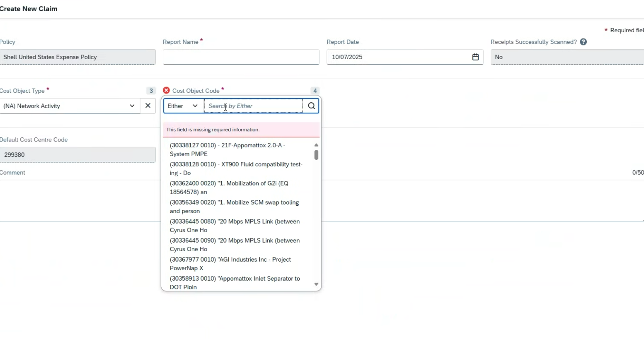This screenshot has height=339, width=644.
Task: Click the Report Name input field
Action: 241,57
